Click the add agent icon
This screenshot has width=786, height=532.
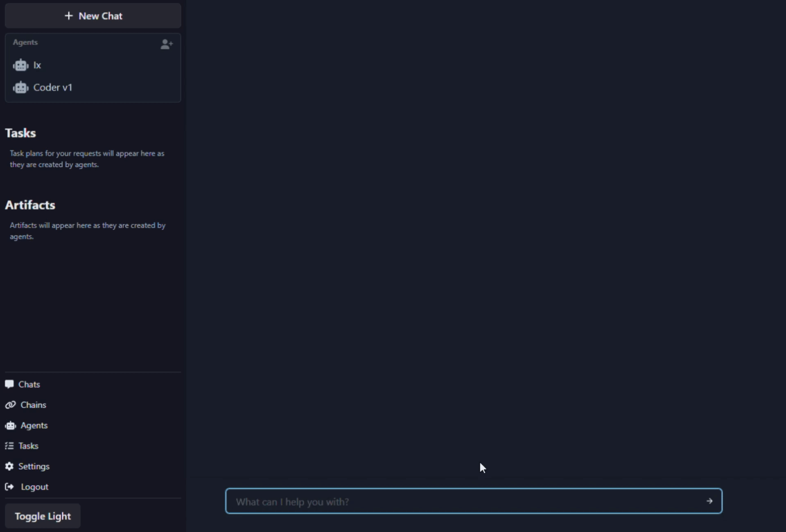point(167,44)
